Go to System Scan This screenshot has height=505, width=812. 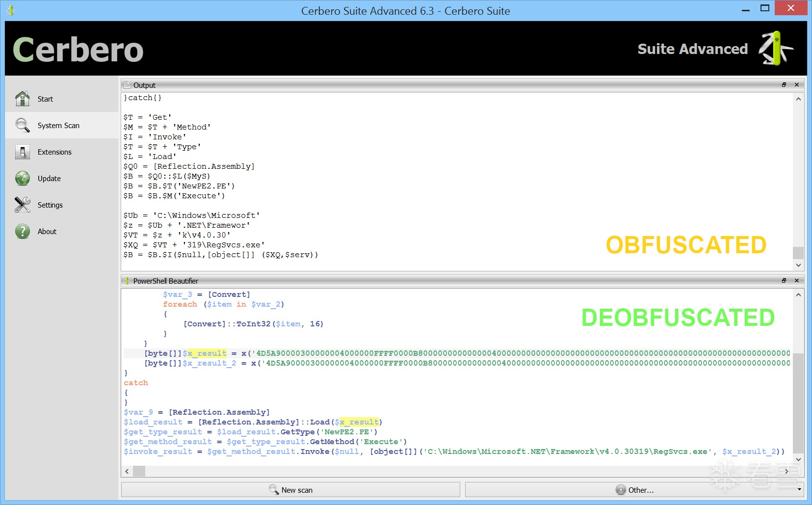(x=62, y=125)
